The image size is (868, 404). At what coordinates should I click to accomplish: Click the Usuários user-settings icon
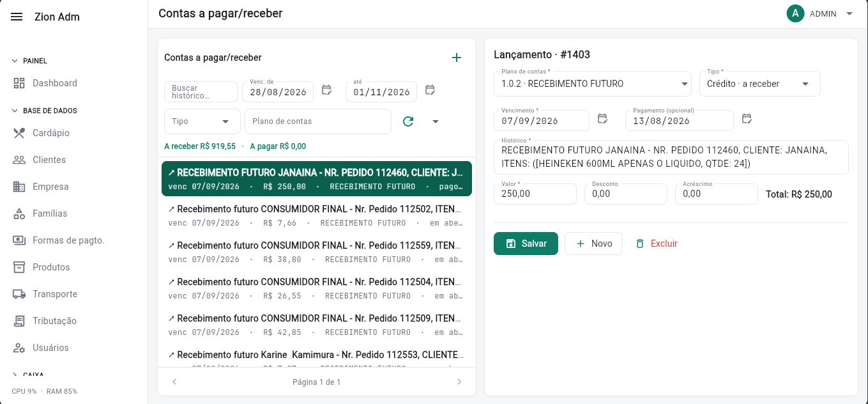tap(19, 348)
